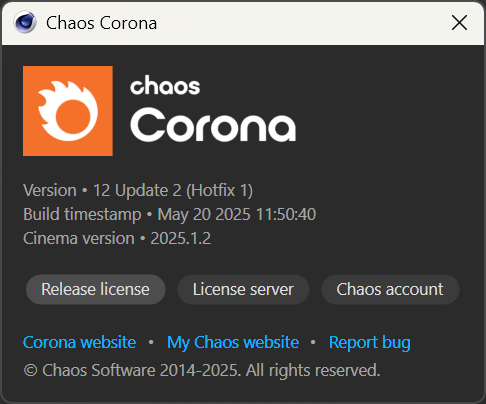Viewport: 486px width, 404px height.
Task: Click the Build timestamp line
Action: click(x=169, y=215)
